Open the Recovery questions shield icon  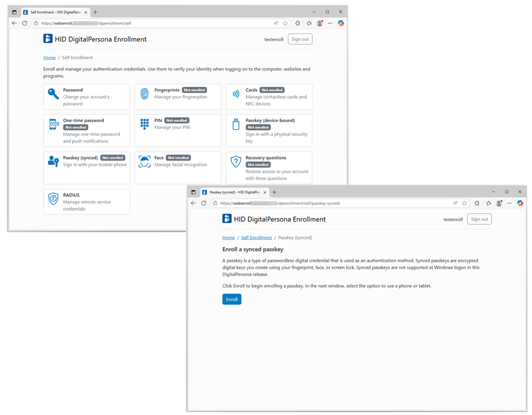pyautogui.click(x=236, y=162)
